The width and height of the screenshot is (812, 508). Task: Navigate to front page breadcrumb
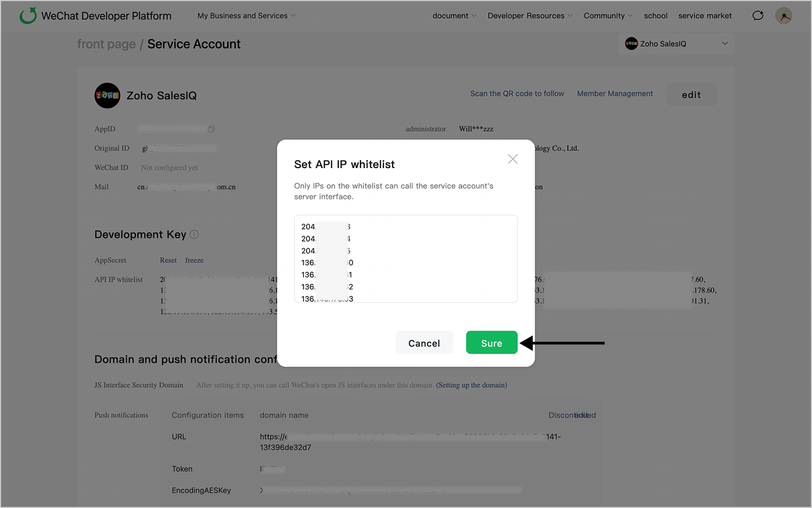(106, 44)
